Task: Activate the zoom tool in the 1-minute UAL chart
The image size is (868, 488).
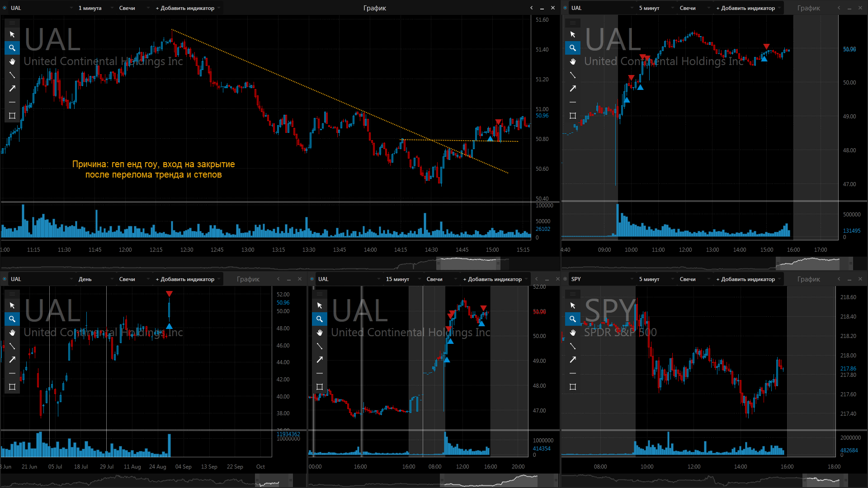Action: coord(12,48)
